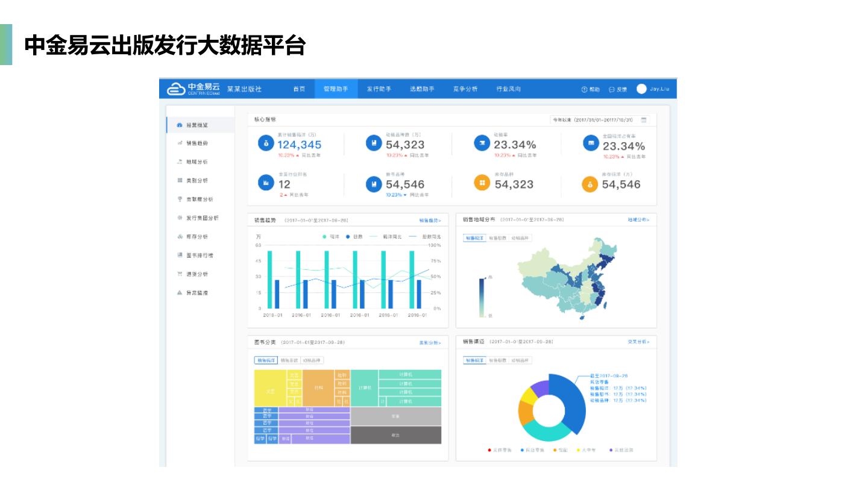Open the 交叉分析> link in 销售渠道 panel
The image size is (868, 488).
tap(638, 342)
